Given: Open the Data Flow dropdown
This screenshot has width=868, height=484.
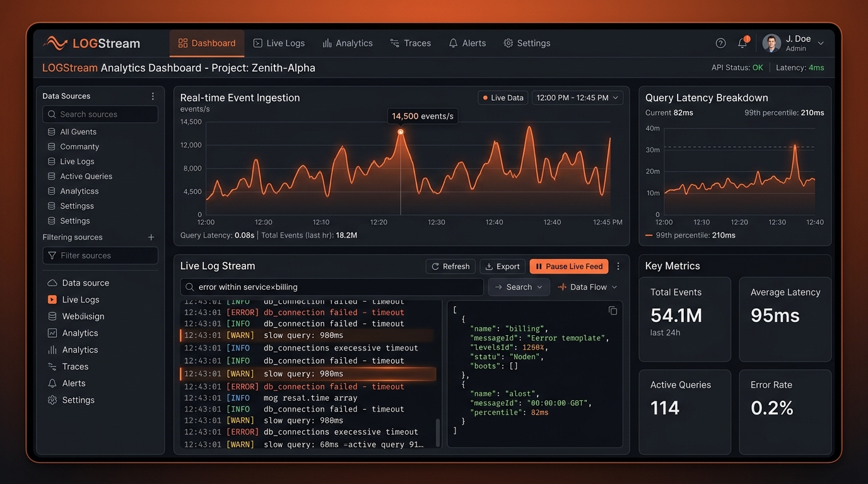Looking at the screenshot, I should click(x=587, y=287).
